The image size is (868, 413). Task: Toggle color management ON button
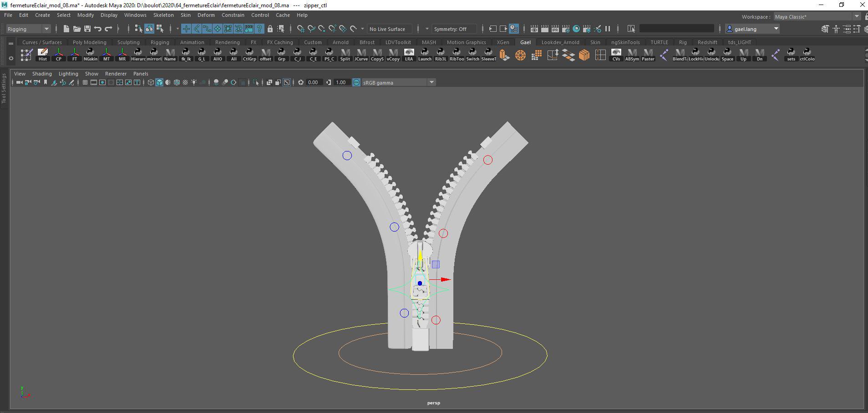coord(356,82)
